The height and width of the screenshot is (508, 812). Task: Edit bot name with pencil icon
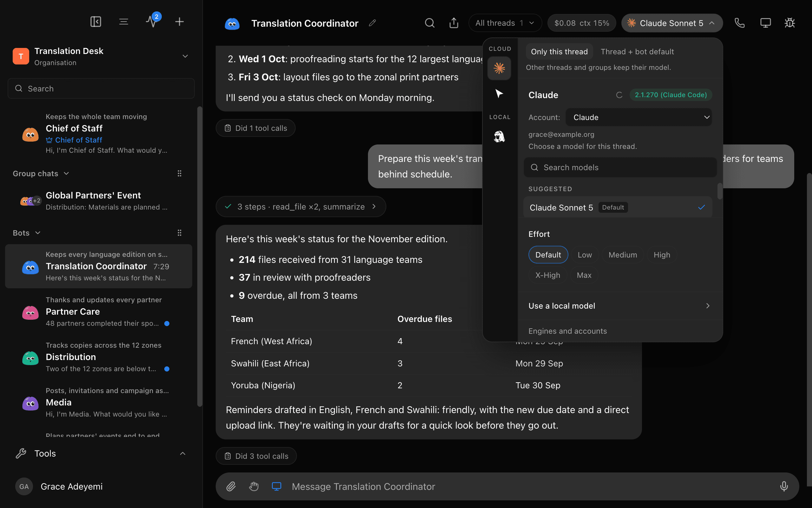click(x=372, y=23)
